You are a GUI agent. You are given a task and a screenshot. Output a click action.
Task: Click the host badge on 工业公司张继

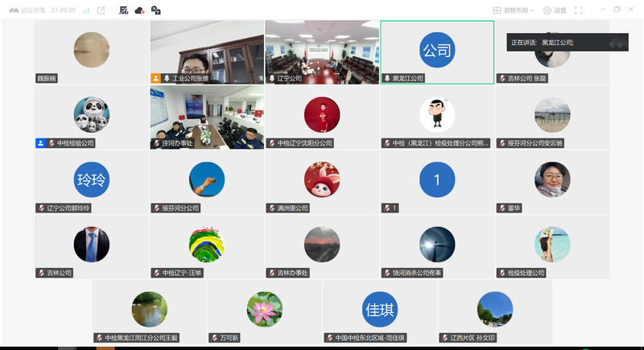[155, 78]
